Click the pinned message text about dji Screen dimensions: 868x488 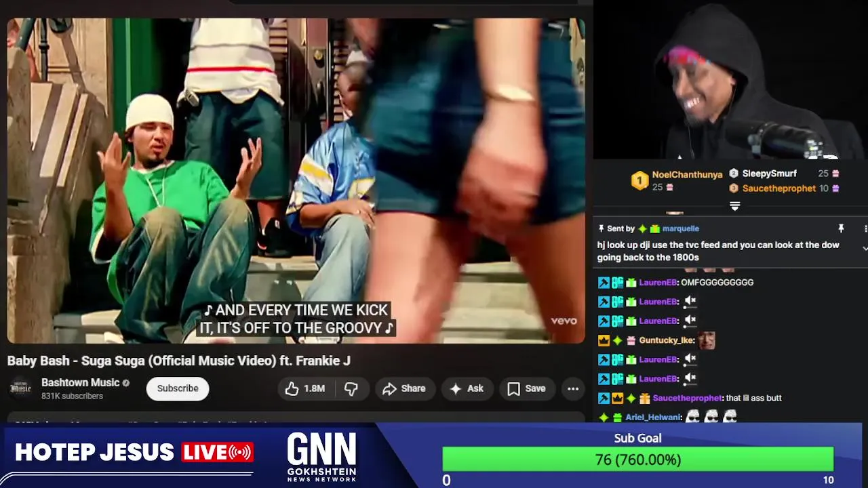point(718,251)
